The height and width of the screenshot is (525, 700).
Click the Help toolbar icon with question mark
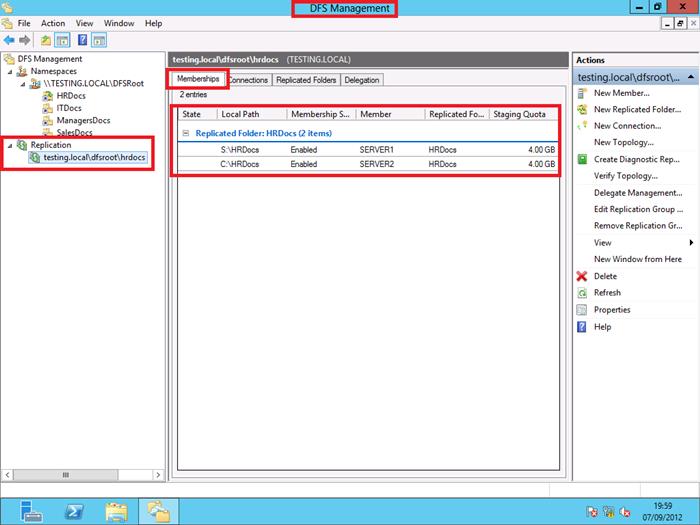82,40
